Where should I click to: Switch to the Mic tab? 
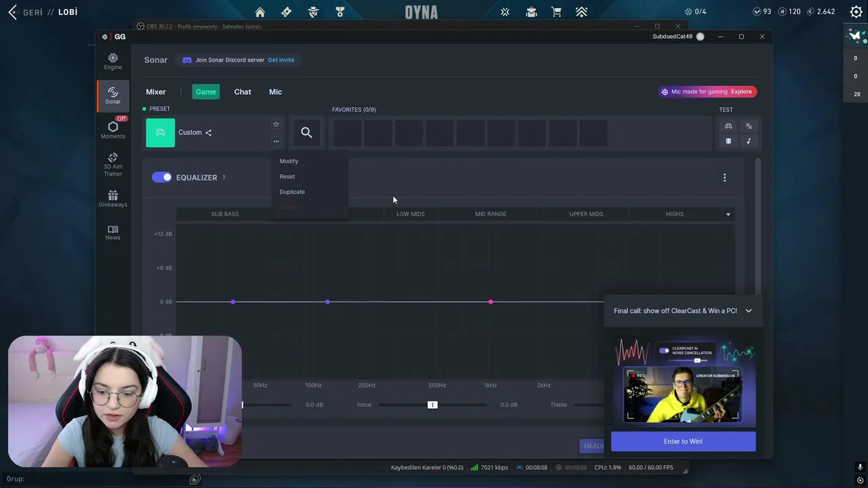coord(275,91)
